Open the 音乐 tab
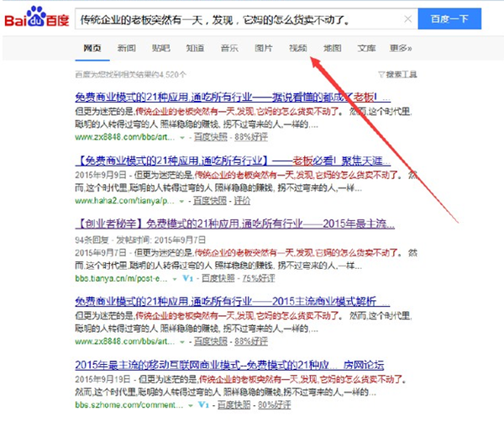This screenshot has width=504, height=422. click(x=229, y=48)
